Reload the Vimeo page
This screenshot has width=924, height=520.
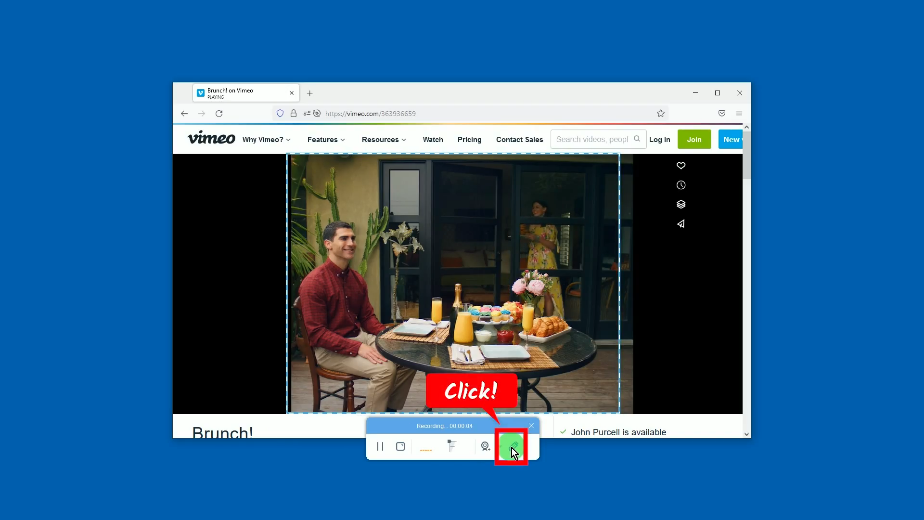pos(219,113)
